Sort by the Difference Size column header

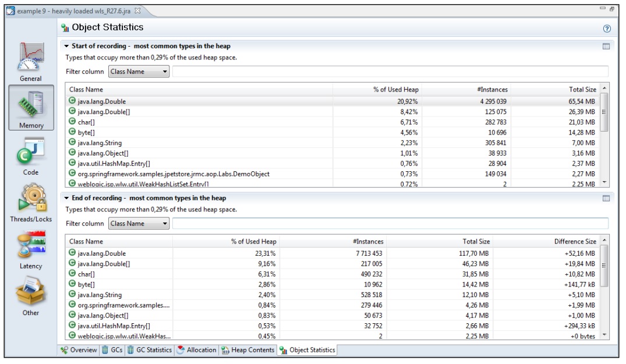pos(575,241)
